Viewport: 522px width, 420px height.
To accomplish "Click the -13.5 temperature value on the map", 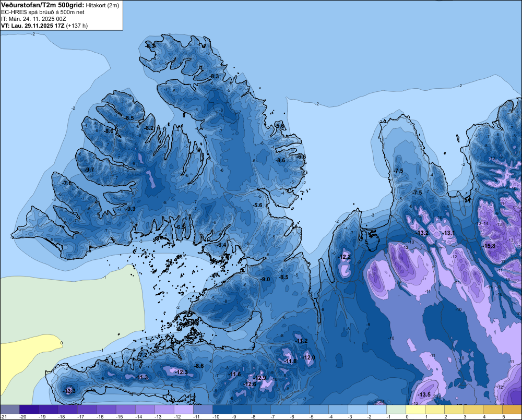I will pos(424,395).
